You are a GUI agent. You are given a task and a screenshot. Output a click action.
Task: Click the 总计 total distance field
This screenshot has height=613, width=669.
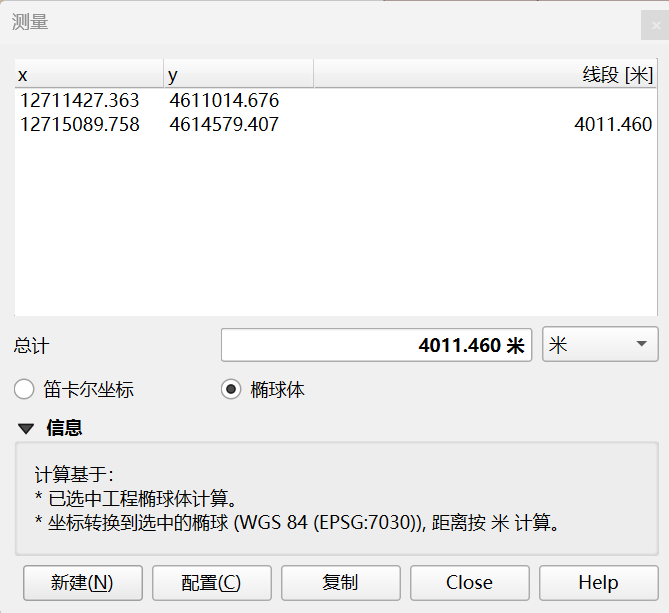point(376,346)
